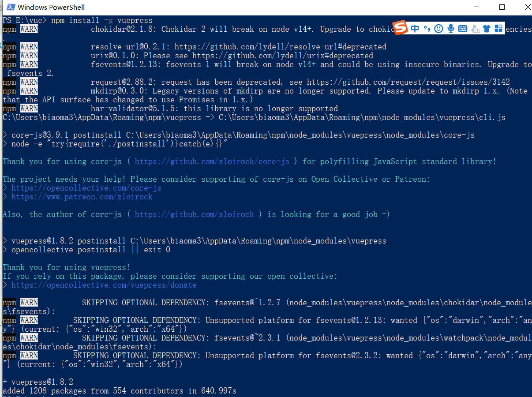This screenshot has height=397, width=532.
Task: Start voice input with the microphone icon
Action: (x=451, y=29)
